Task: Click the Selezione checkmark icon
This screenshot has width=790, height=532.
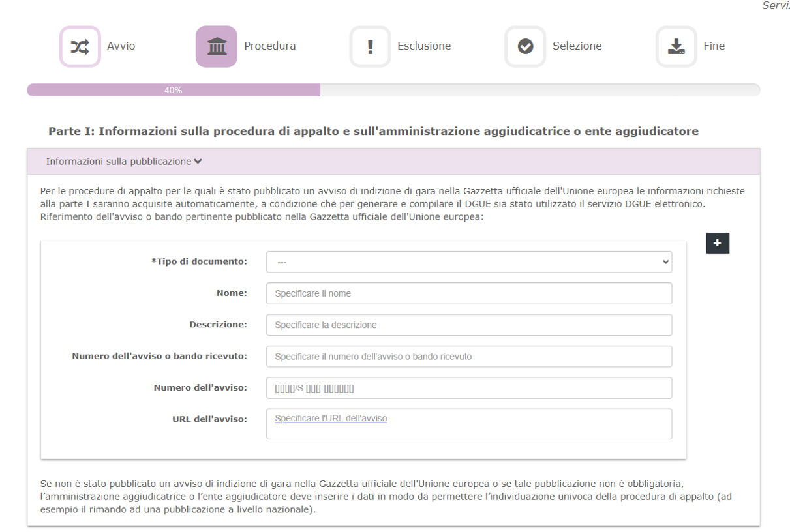Action: 525,46
